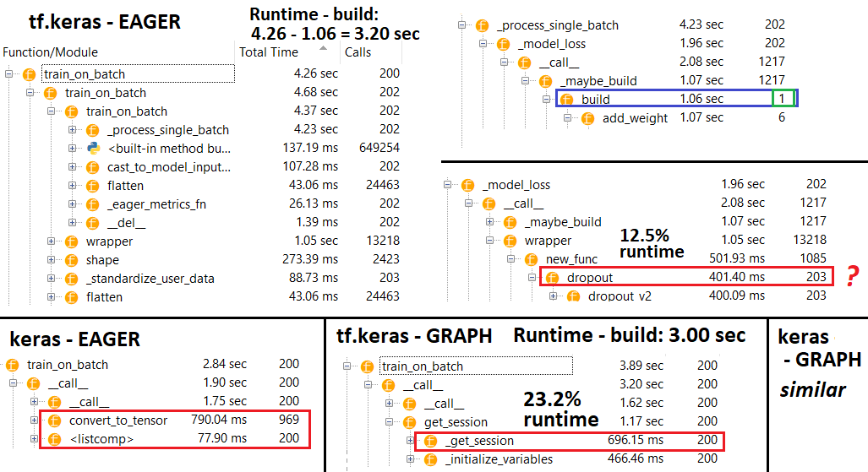Screen dimensions: 868x472
Task: Click the 400.09 ms time value
Action: 737,296
